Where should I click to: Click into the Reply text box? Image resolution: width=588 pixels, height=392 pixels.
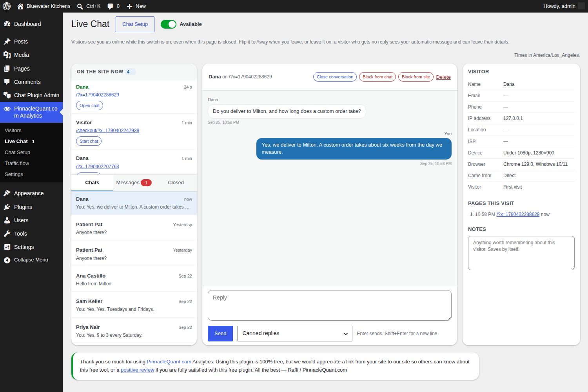click(x=330, y=305)
